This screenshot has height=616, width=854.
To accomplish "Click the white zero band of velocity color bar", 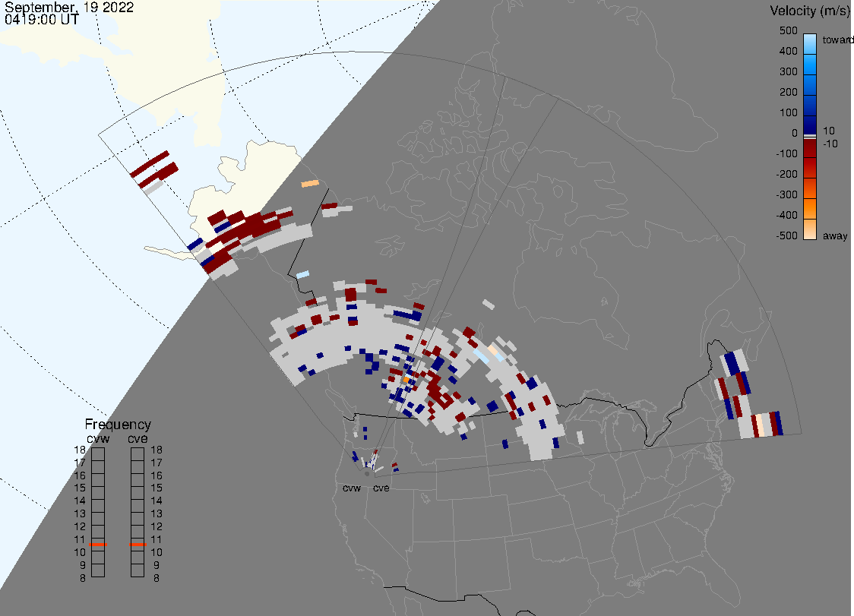I will pos(810,136).
